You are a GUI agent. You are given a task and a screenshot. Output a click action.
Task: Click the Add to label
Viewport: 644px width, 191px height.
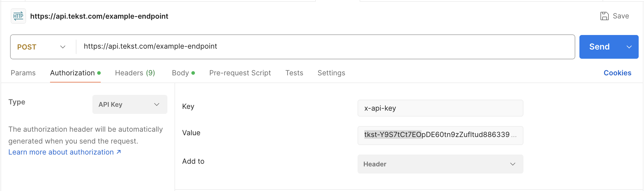(193, 161)
